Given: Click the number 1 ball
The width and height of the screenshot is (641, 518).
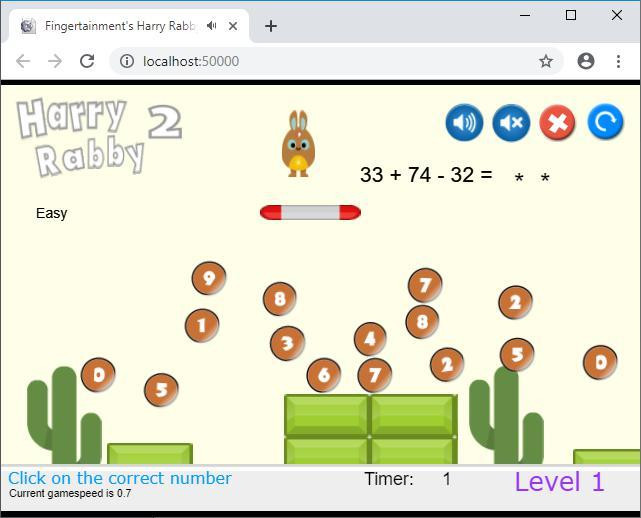Looking at the screenshot, I should pos(202,325).
